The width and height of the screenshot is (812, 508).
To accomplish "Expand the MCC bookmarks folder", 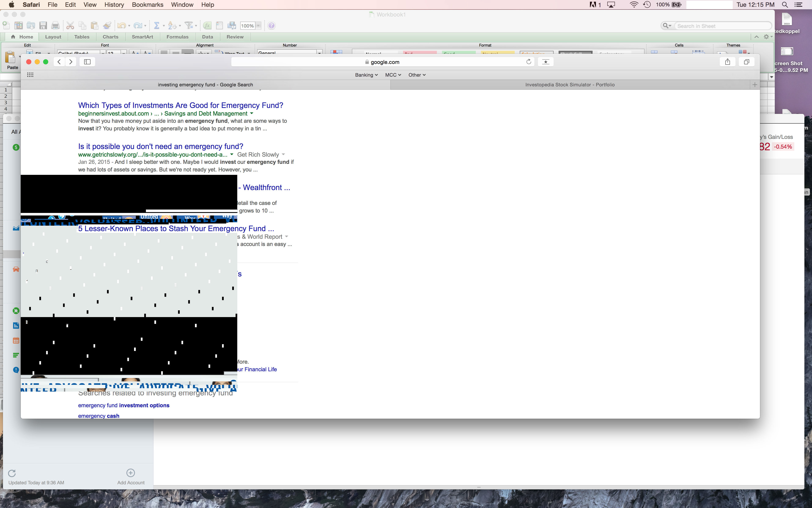I will coord(393,75).
